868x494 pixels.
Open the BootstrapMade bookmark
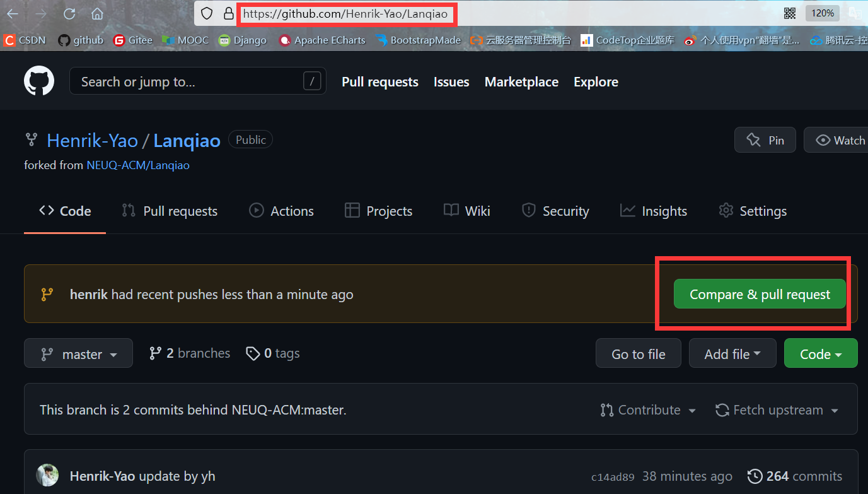point(419,40)
